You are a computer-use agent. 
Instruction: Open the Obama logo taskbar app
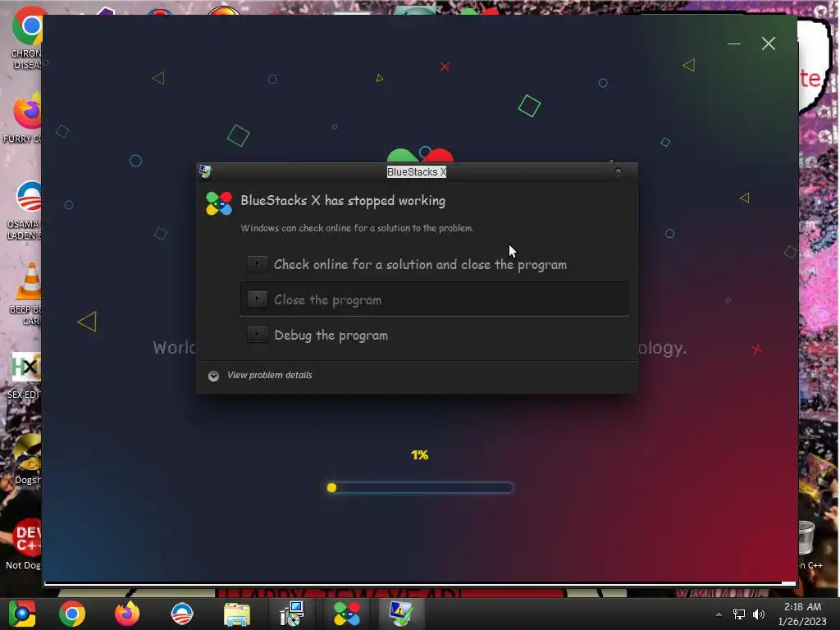[x=182, y=614]
